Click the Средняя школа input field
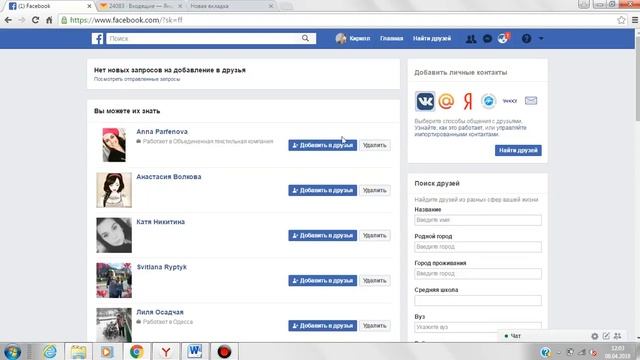Viewport: 640px width, 360px height. 478,300
